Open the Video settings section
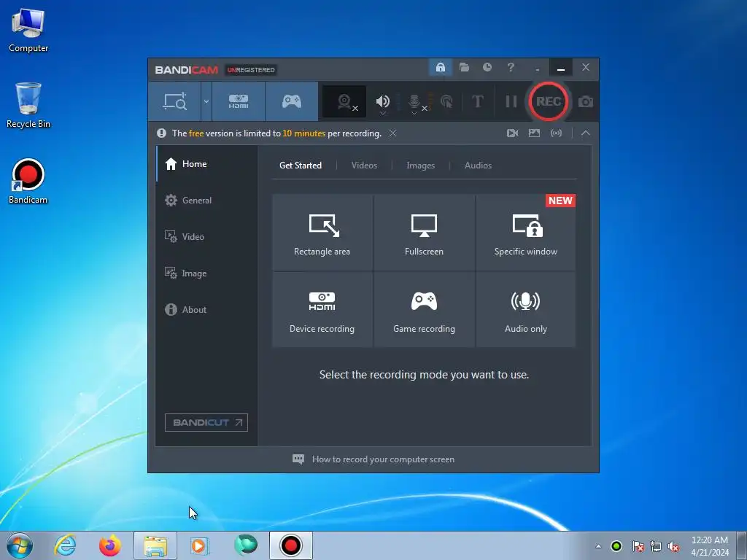This screenshot has height=560, width=747. click(x=206, y=237)
